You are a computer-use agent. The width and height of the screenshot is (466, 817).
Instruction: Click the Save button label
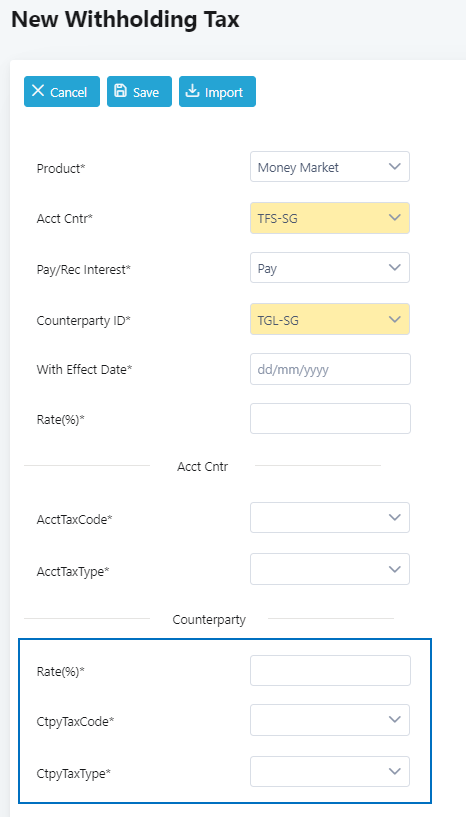pyautogui.click(x=146, y=92)
